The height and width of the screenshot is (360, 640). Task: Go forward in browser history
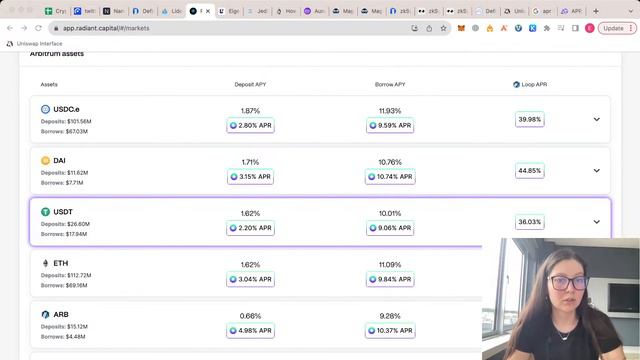[24, 28]
